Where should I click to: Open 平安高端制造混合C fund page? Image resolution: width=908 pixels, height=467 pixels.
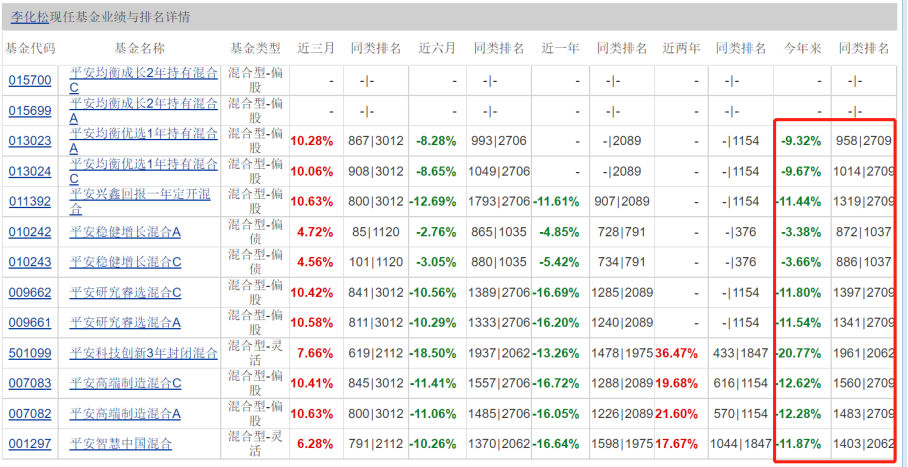(125, 384)
